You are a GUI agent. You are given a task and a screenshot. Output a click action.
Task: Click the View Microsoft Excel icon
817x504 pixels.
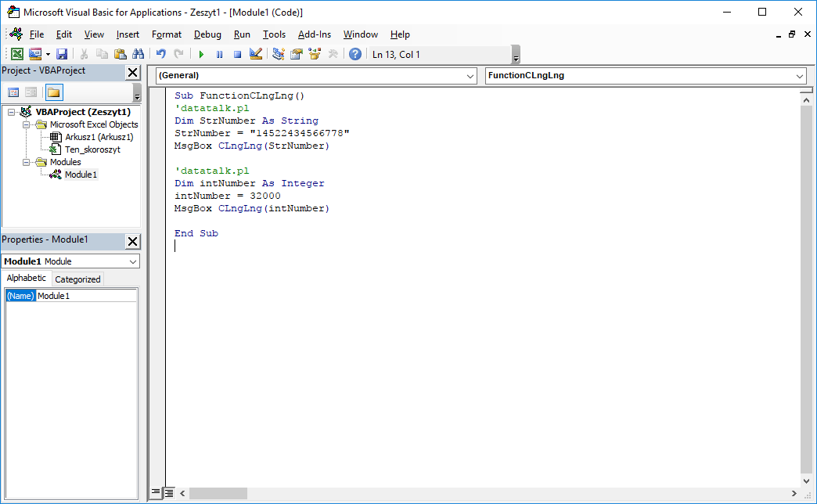pos(17,53)
